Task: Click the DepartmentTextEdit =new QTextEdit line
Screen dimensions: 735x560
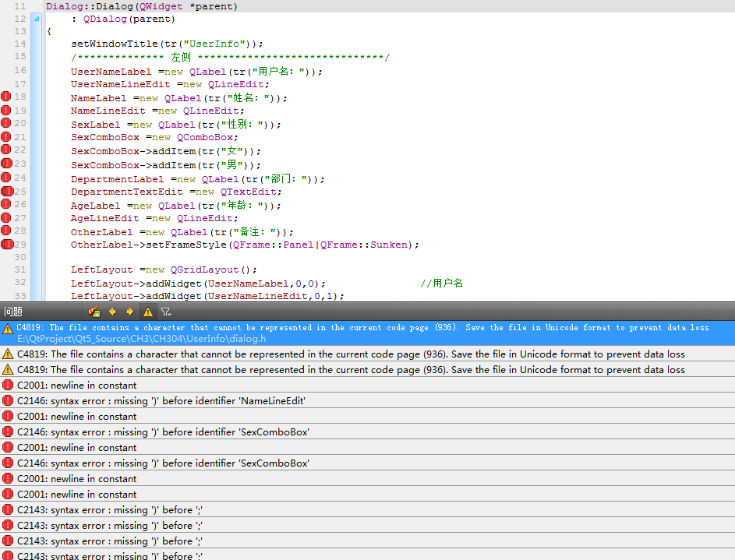Action: click(176, 192)
